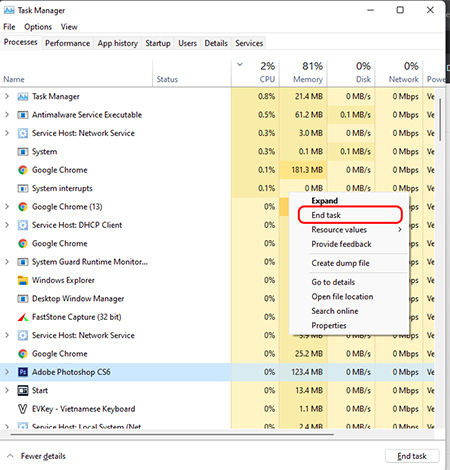The width and height of the screenshot is (450, 470).
Task: Sort by the Network column header
Action: click(x=399, y=72)
